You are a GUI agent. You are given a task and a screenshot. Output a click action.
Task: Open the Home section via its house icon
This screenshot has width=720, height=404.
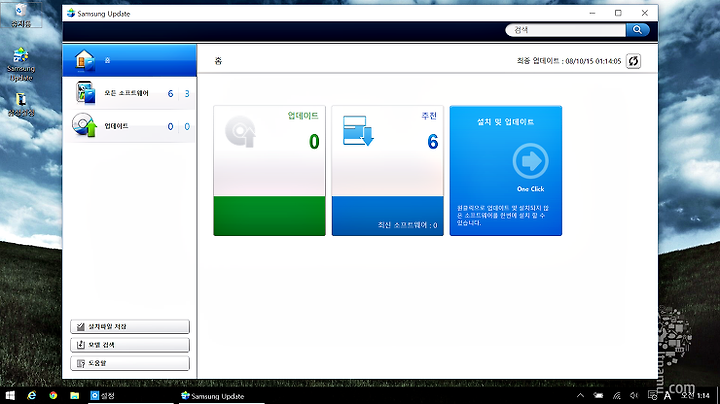point(85,61)
